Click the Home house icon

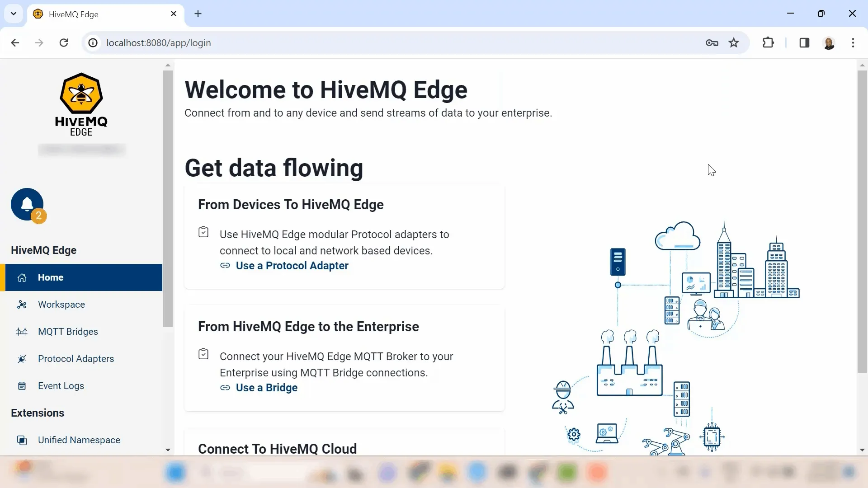pos(22,277)
